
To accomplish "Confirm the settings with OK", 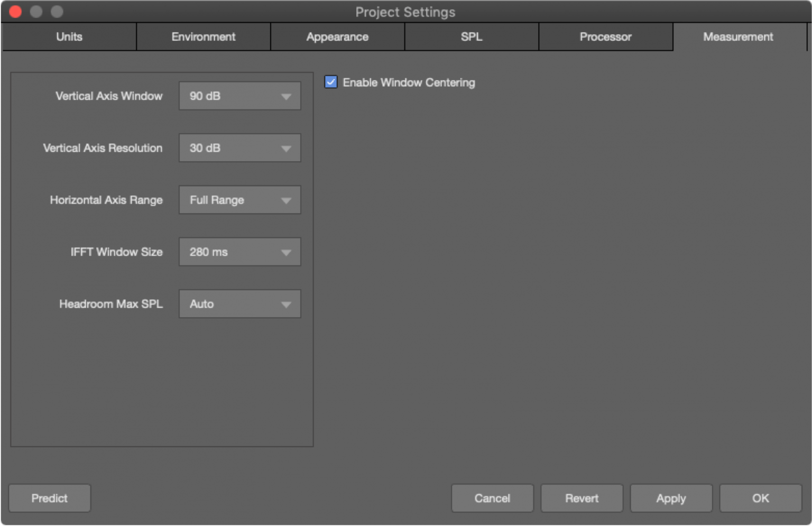I will (x=760, y=498).
